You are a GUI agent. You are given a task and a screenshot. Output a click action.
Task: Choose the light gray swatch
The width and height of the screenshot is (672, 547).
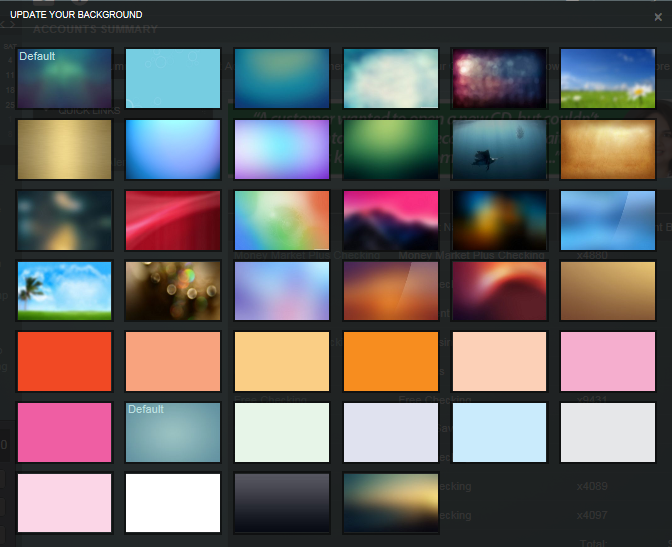(x=608, y=433)
